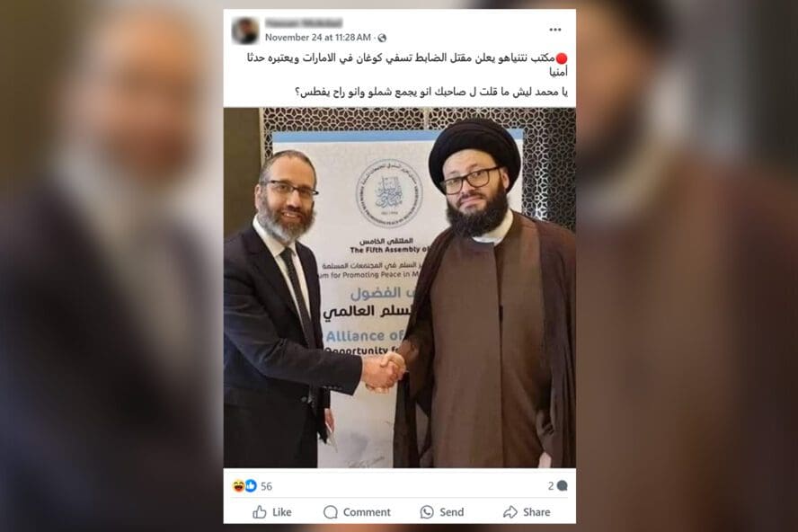Open the November 24 at 11:28 AM timestamp
Viewport: 798px width, 532px height.
[x=317, y=37]
